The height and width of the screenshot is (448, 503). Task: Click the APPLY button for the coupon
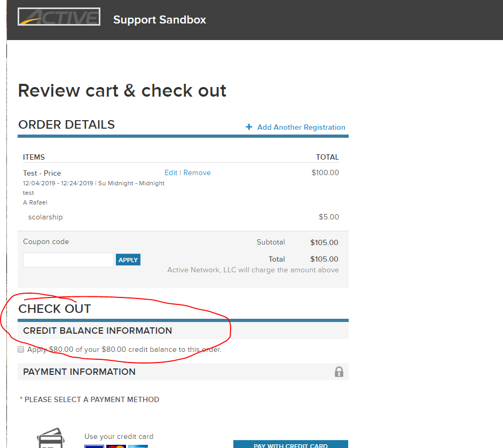(x=128, y=259)
